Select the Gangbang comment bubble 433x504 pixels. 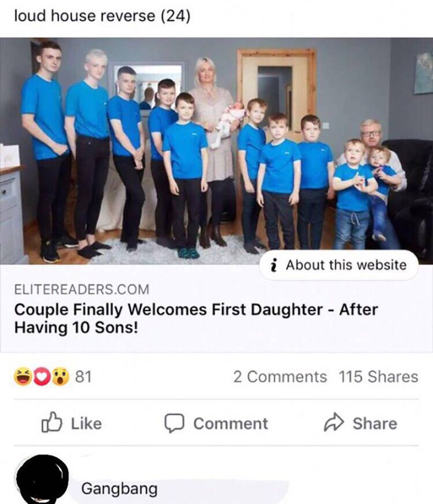[x=180, y=489]
